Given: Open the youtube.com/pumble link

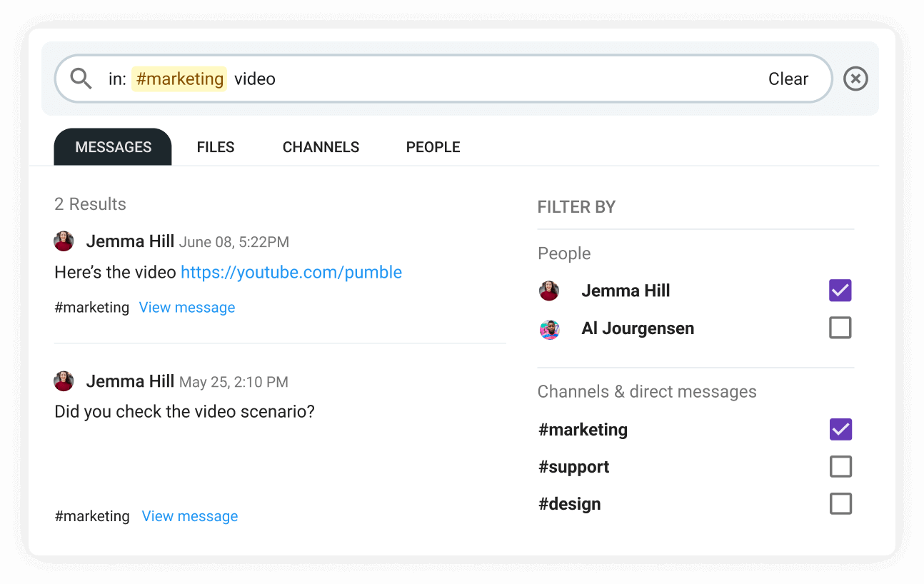Looking at the screenshot, I should coord(291,272).
